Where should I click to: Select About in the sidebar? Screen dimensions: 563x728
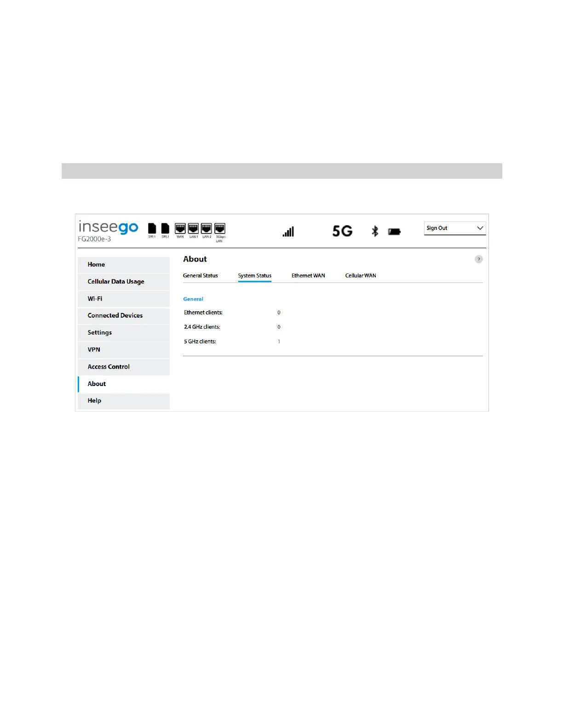point(124,384)
